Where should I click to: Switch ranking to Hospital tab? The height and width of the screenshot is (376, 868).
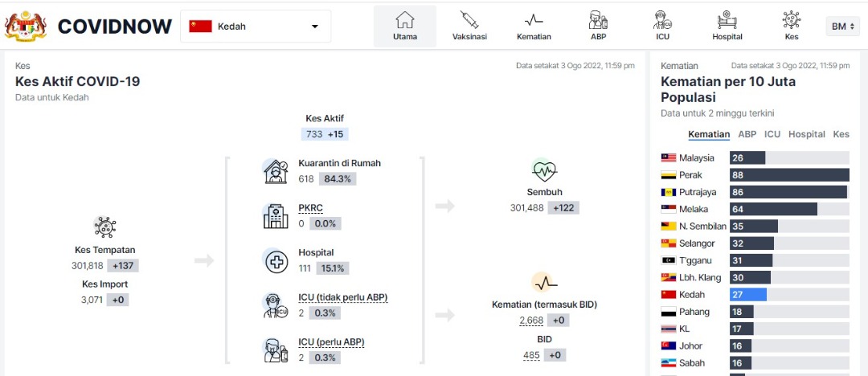(x=807, y=134)
